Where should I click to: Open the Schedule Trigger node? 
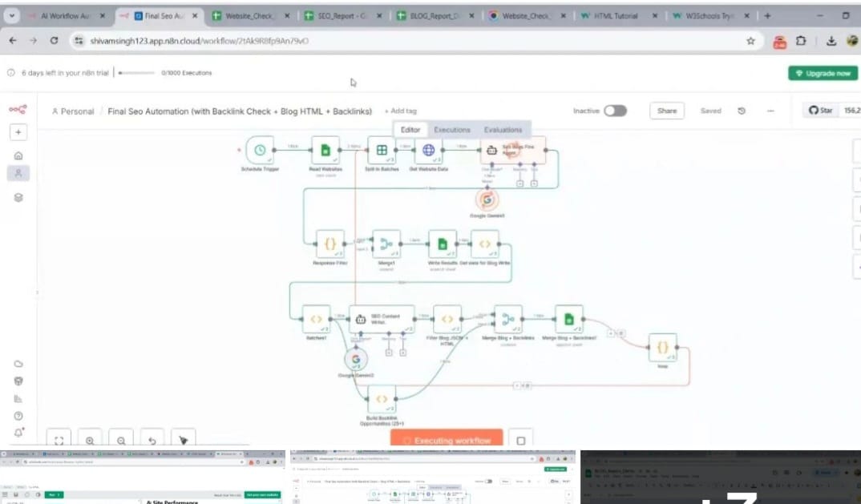(260, 150)
